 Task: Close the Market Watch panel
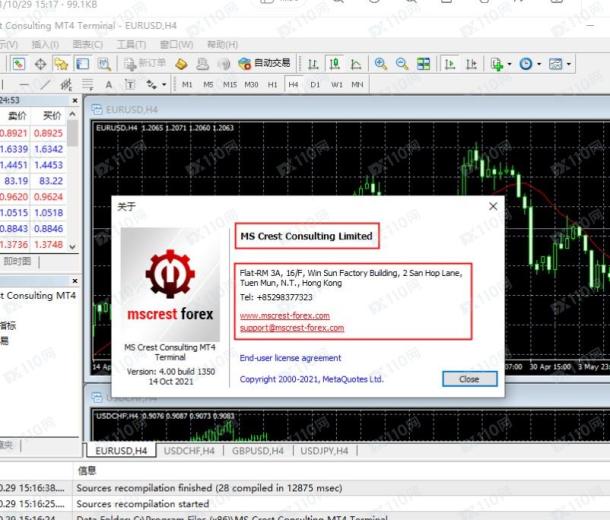75,100
